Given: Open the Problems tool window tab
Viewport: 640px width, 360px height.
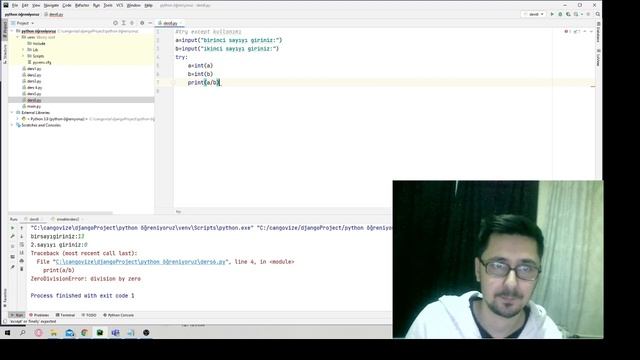Looking at the screenshot, I should (39, 315).
